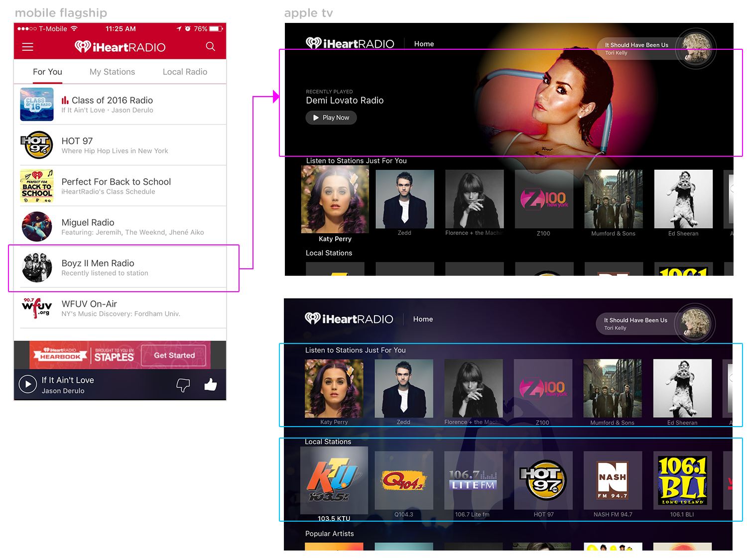This screenshot has height=560, width=747.
Task: Open Perfect For Back to School title
Action: click(x=116, y=182)
